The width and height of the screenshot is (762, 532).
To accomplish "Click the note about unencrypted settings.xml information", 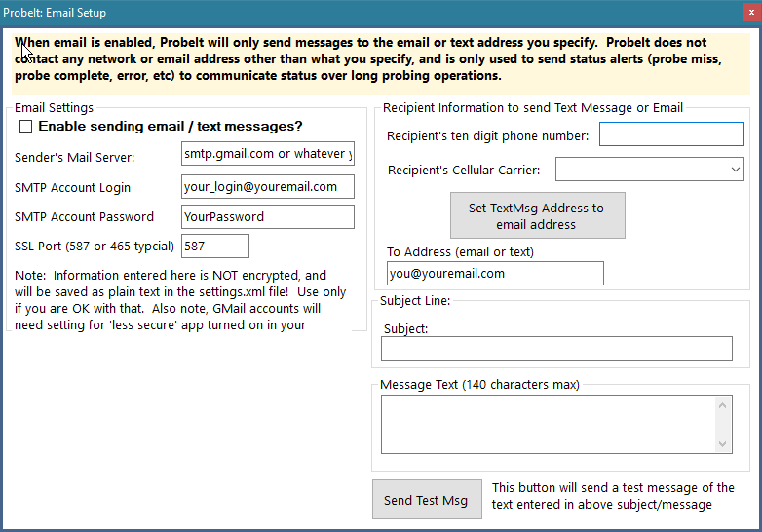I will click(x=180, y=300).
